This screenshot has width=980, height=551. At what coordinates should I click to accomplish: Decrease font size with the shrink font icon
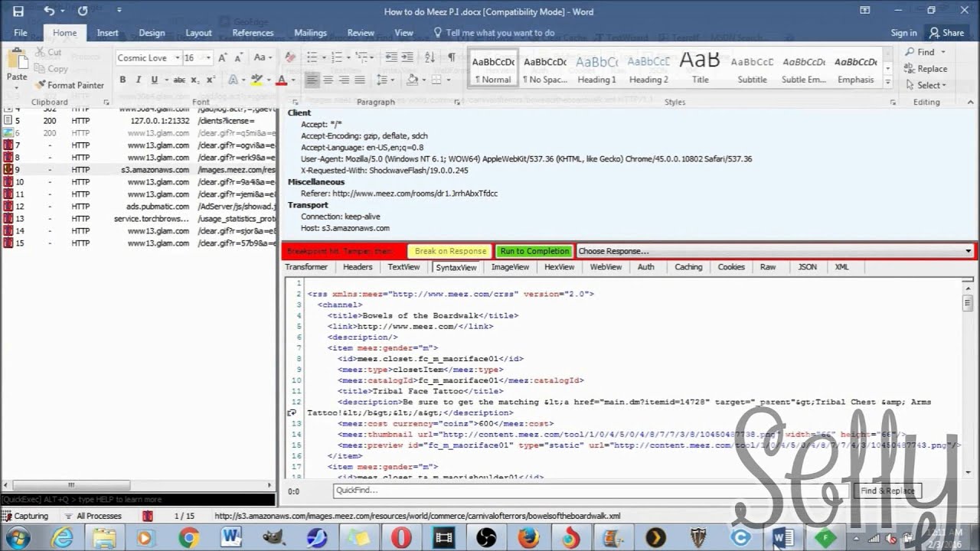[x=238, y=57]
